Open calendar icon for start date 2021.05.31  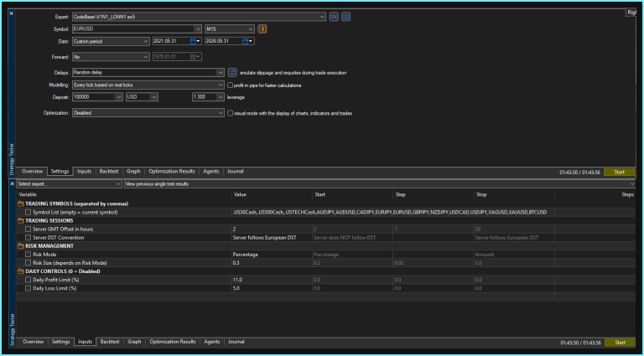pos(193,41)
